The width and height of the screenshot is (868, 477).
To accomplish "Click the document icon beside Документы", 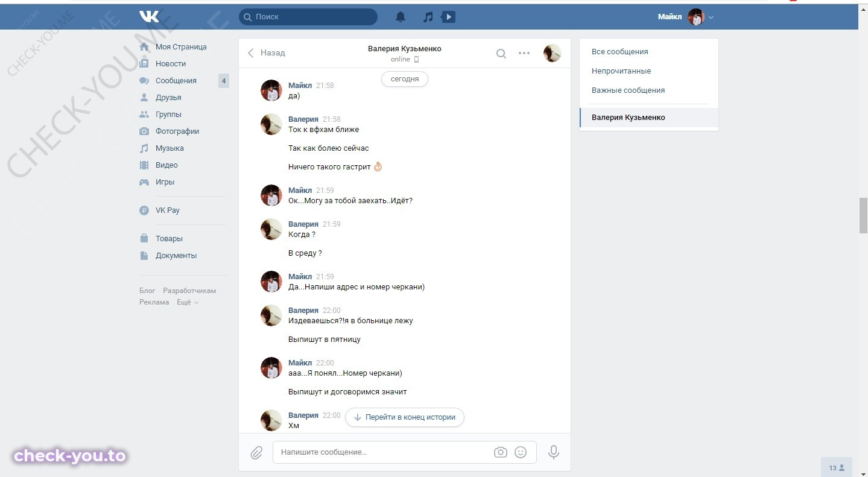I will click(x=144, y=256).
